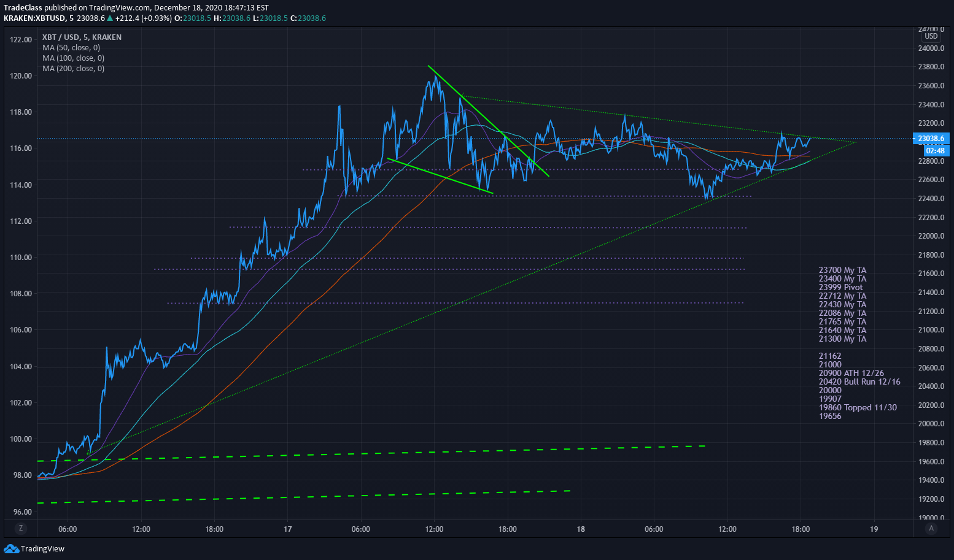Viewport: 954px width, 560px height.
Task: Click the '23999 Pivot' annotation
Action: click(x=840, y=287)
